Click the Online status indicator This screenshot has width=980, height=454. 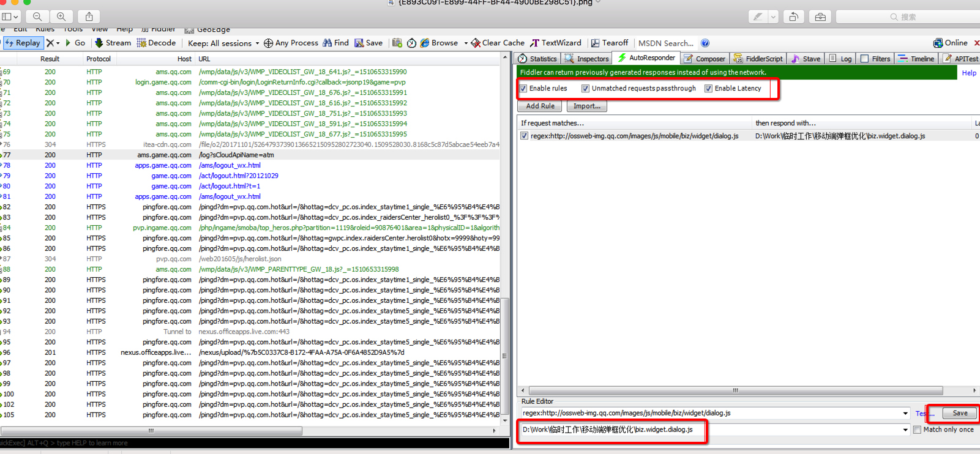[x=950, y=43]
